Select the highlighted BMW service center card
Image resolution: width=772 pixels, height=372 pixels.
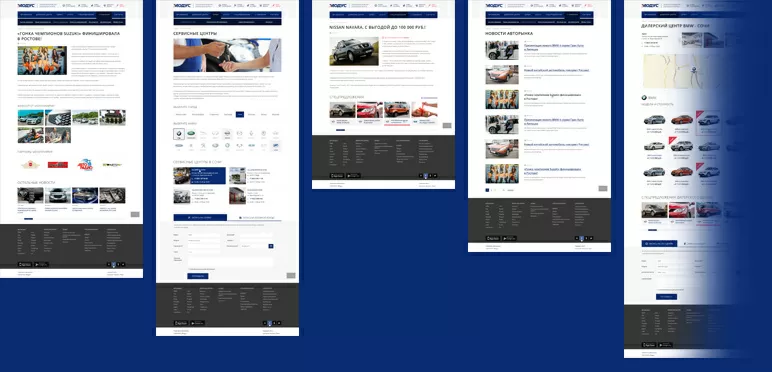pos(199,176)
